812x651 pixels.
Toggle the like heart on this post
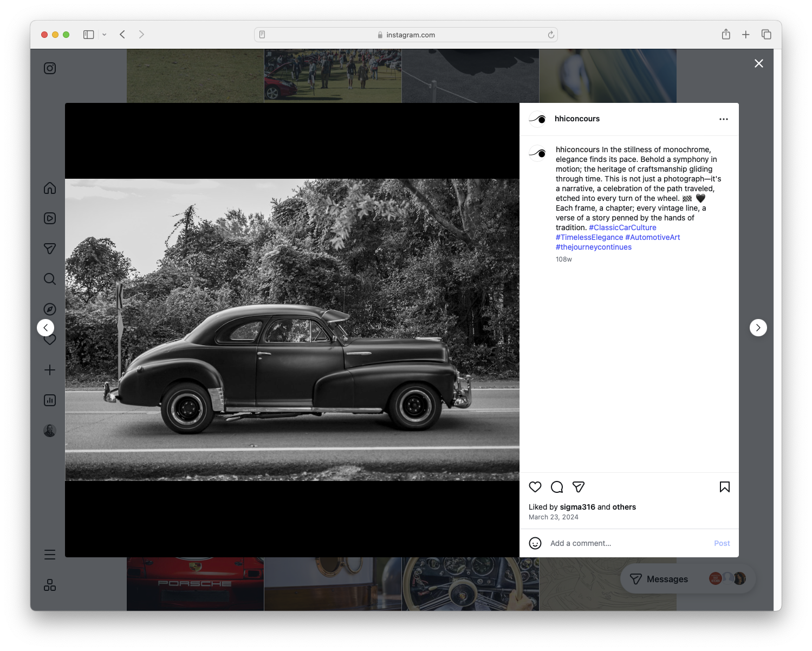[x=535, y=487]
